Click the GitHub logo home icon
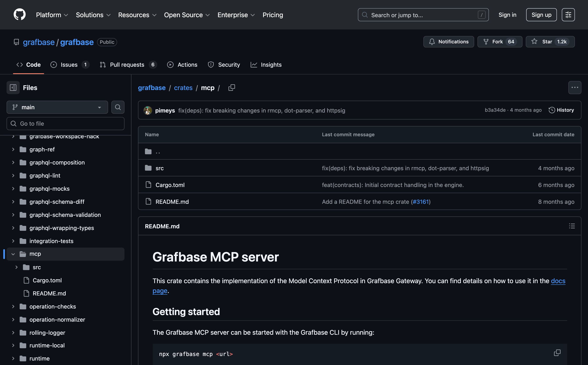588x365 pixels. click(x=20, y=15)
